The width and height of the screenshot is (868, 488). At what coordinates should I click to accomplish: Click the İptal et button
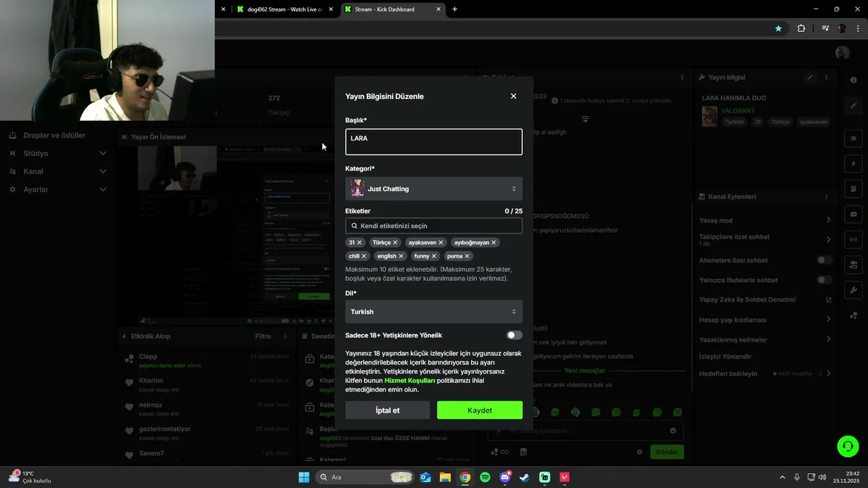point(387,410)
